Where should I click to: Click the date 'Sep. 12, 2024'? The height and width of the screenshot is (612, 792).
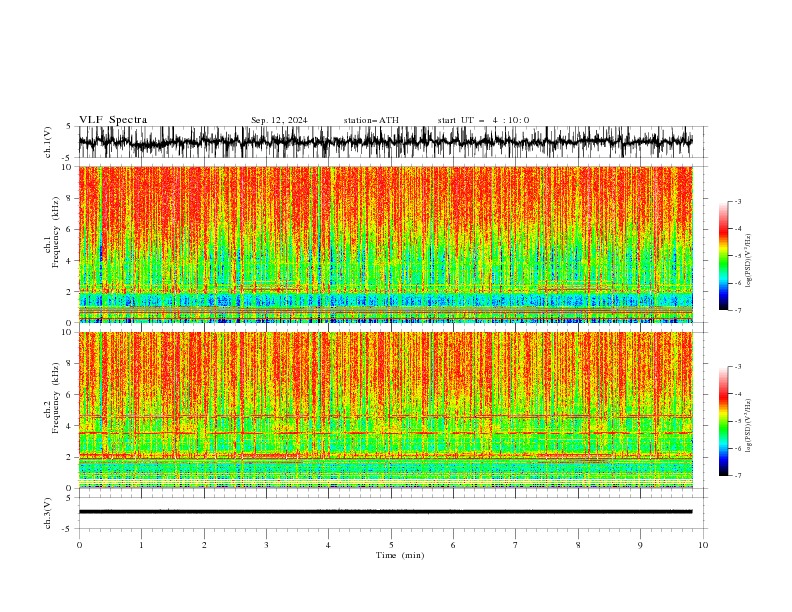point(279,120)
